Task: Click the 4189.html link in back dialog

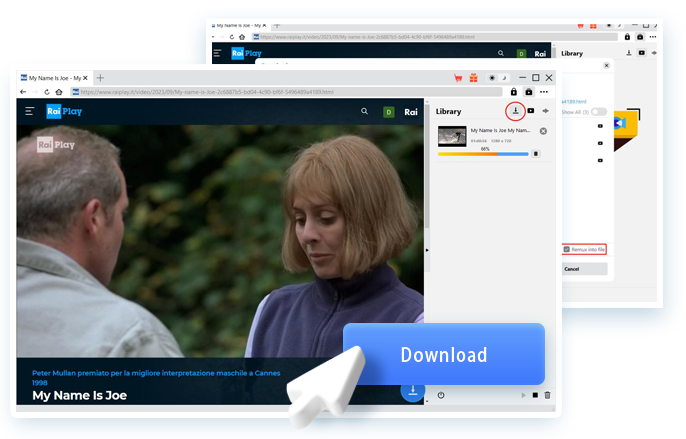Action: pyautogui.click(x=574, y=102)
